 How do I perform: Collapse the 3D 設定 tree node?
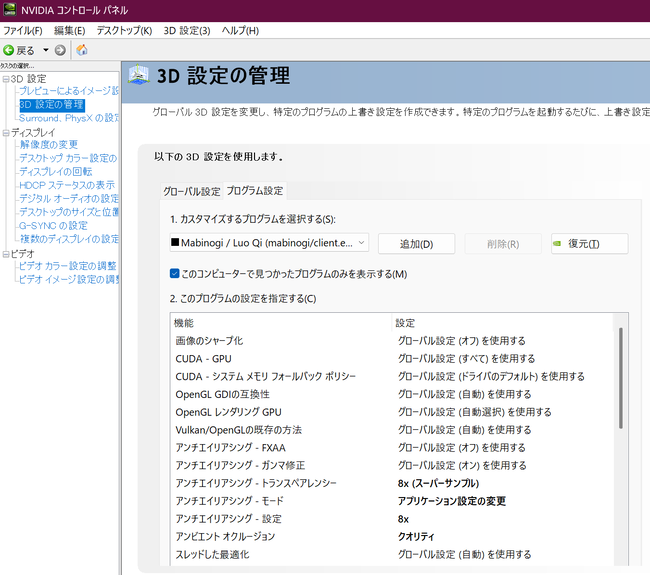(6, 79)
